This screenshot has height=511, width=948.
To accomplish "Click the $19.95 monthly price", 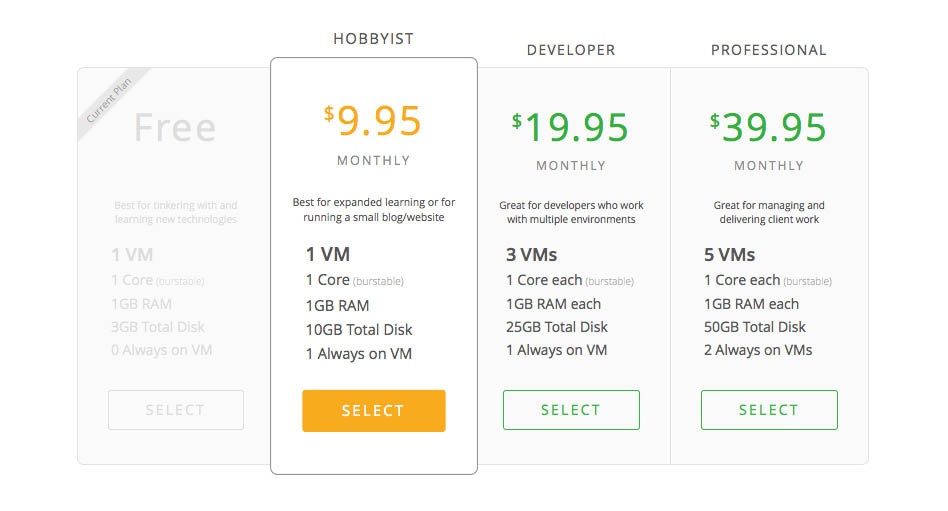I will point(570,127).
